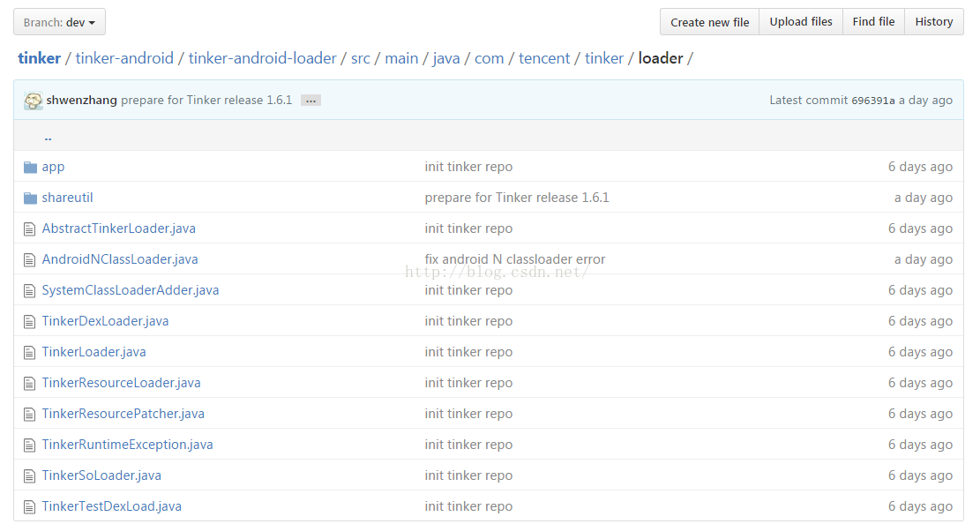The height and width of the screenshot is (524, 980).
Task: Click Create new file button
Action: click(709, 22)
